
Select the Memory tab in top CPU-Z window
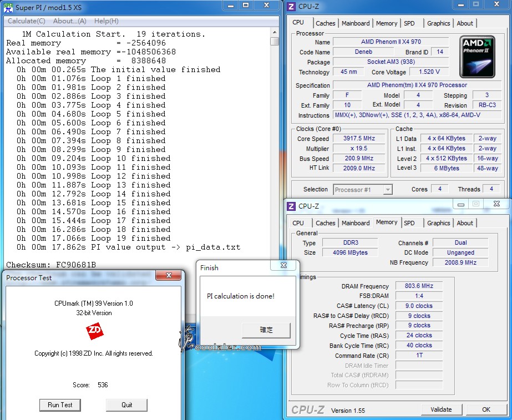coord(386,23)
